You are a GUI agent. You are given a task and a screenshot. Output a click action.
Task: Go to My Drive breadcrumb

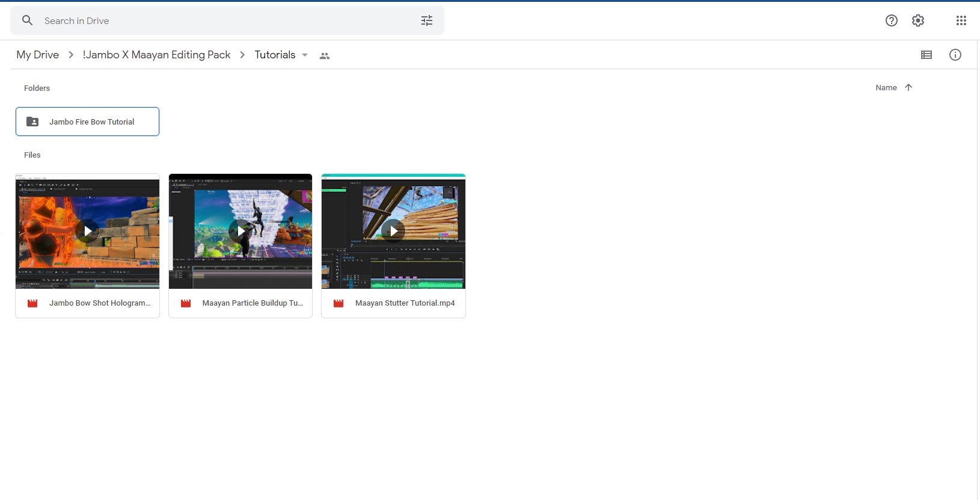pos(37,55)
